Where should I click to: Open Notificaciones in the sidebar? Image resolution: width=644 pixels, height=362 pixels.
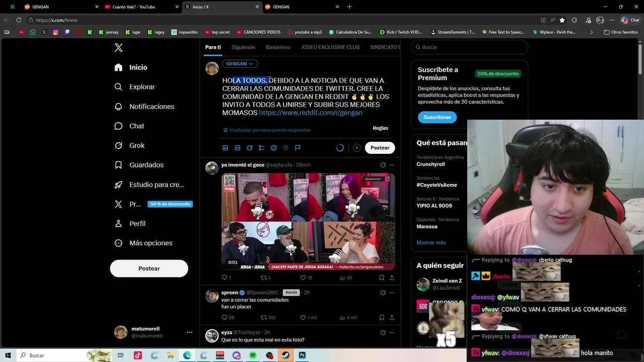pyautogui.click(x=144, y=107)
